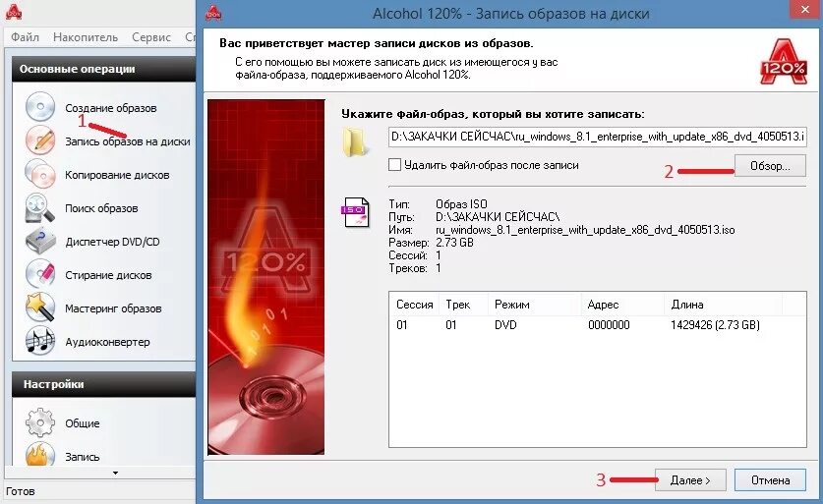This screenshot has height=504, width=823.
Task: Click the Тип value Образ ISO
Action: (461, 204)
